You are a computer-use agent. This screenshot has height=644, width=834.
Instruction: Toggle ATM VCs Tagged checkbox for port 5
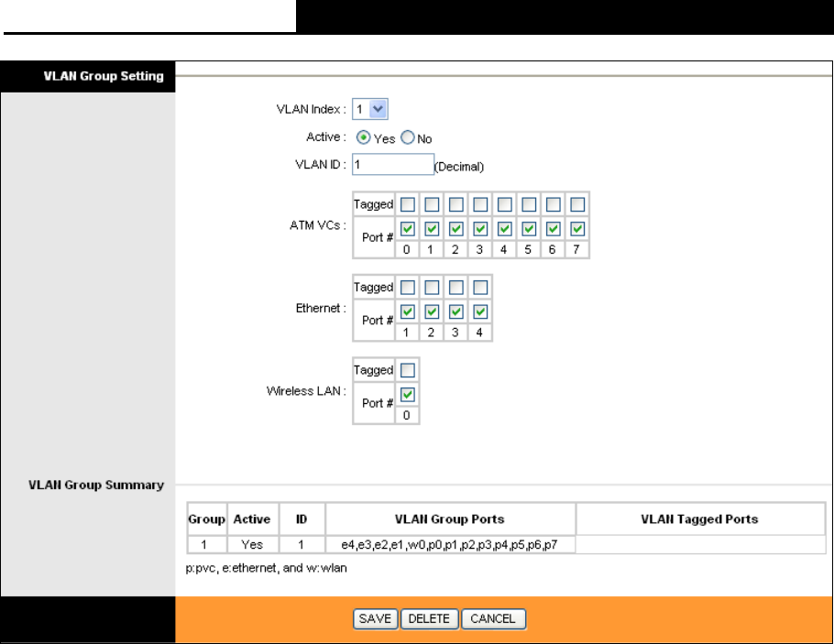(x=529, y=204)
